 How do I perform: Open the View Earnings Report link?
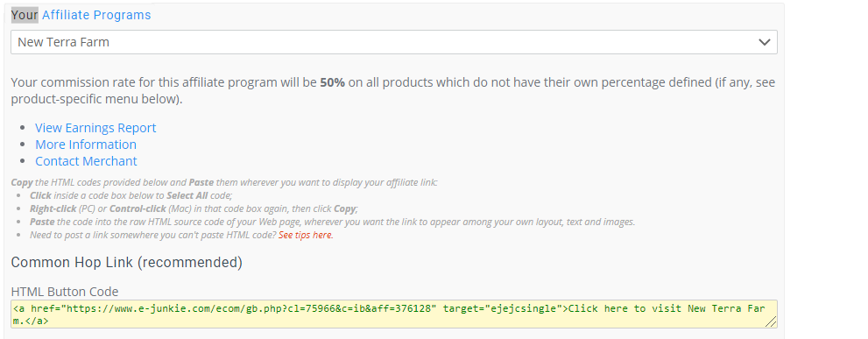pyautogui.click(x=95, y=128)
